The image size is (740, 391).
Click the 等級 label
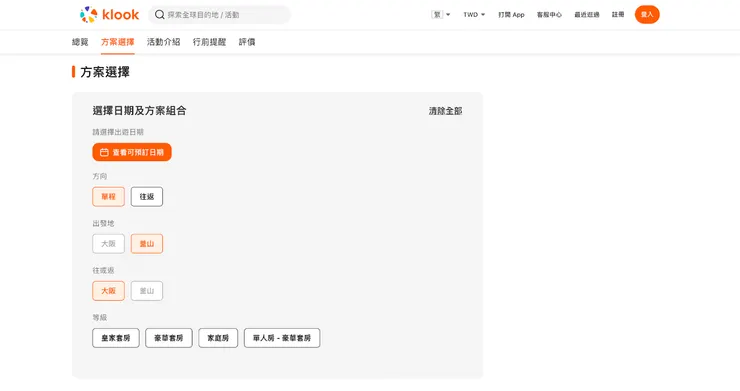coord(100,317)
